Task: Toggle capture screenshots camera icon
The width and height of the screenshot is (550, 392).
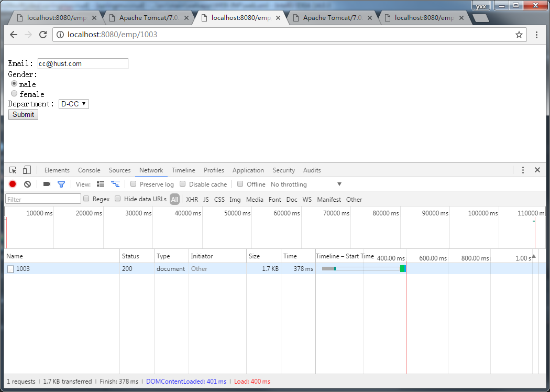Action: 47,184
